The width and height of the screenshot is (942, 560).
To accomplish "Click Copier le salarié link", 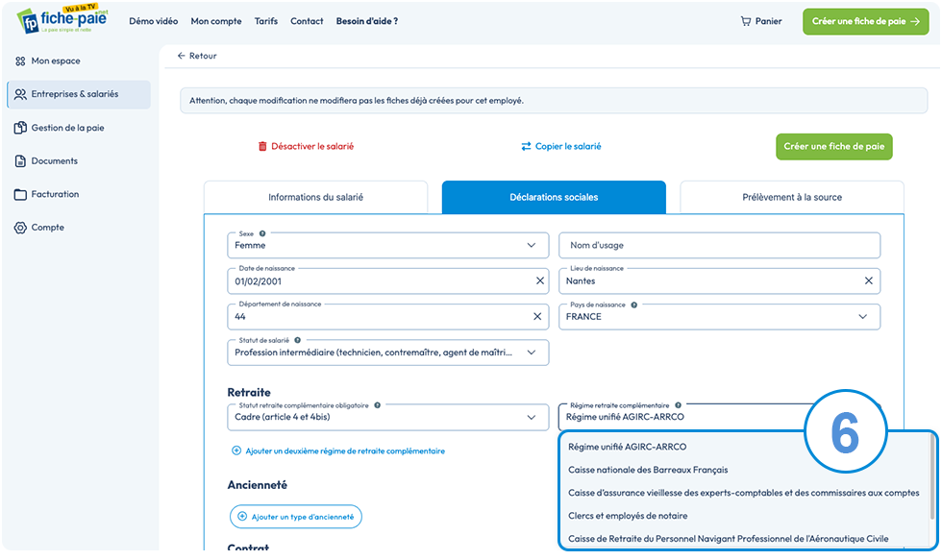I will pos(561,146).
